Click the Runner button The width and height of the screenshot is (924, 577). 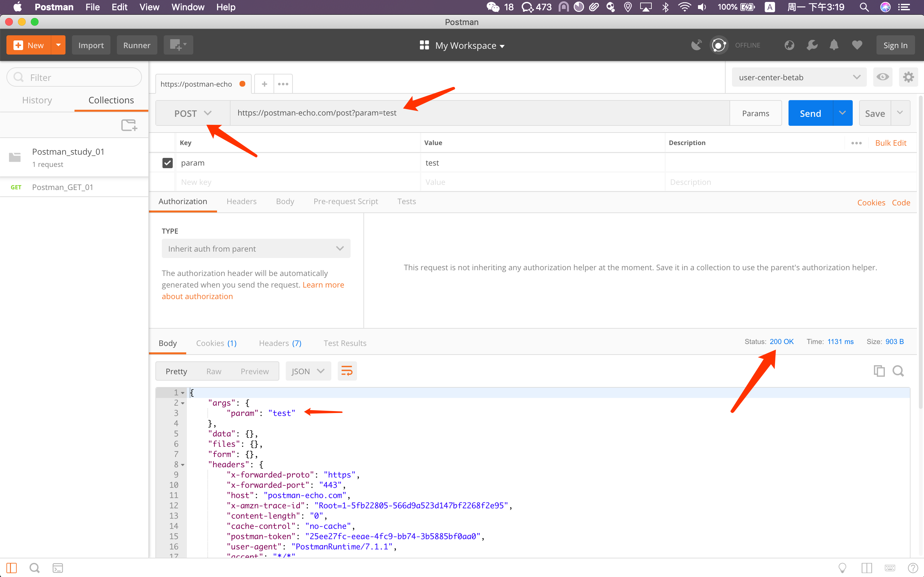click(x=137, y=45)
